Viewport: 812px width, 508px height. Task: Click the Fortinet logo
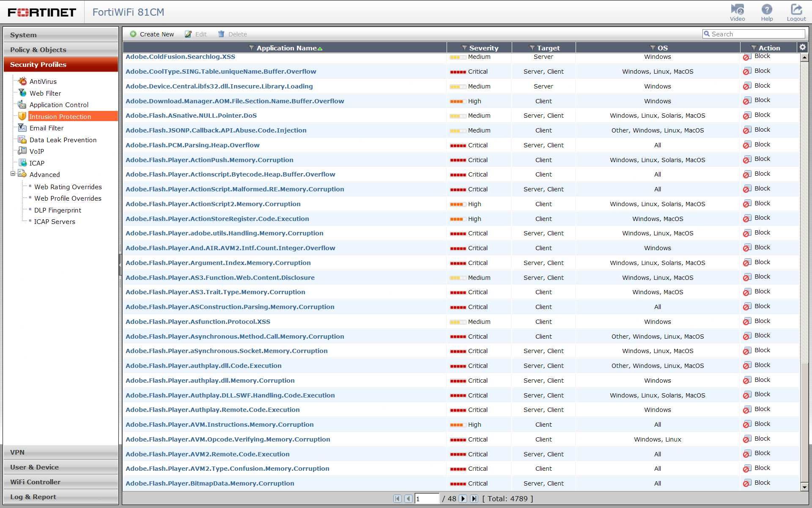tap(42, 12)
